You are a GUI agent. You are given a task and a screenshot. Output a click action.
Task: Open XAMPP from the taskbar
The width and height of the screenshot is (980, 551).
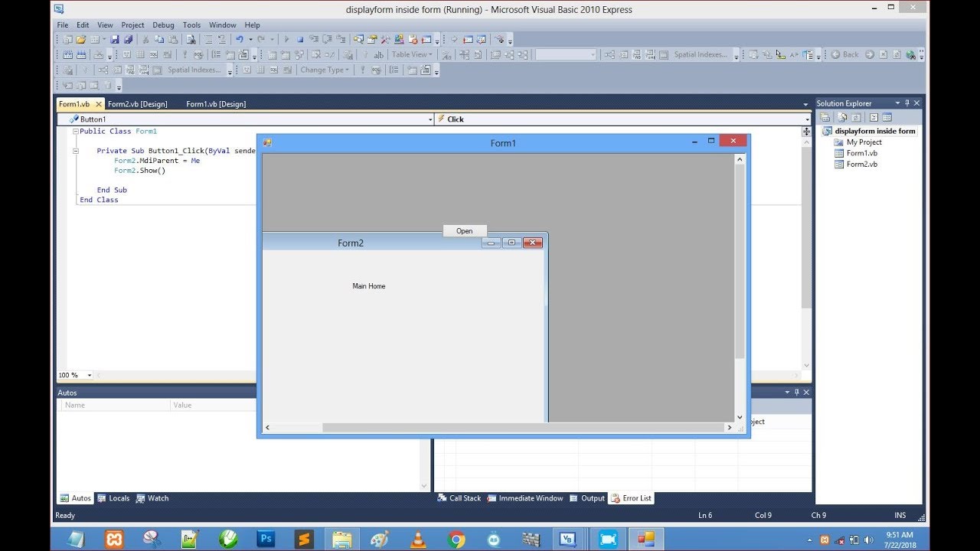pyautogui.click(x=113, y=540)
